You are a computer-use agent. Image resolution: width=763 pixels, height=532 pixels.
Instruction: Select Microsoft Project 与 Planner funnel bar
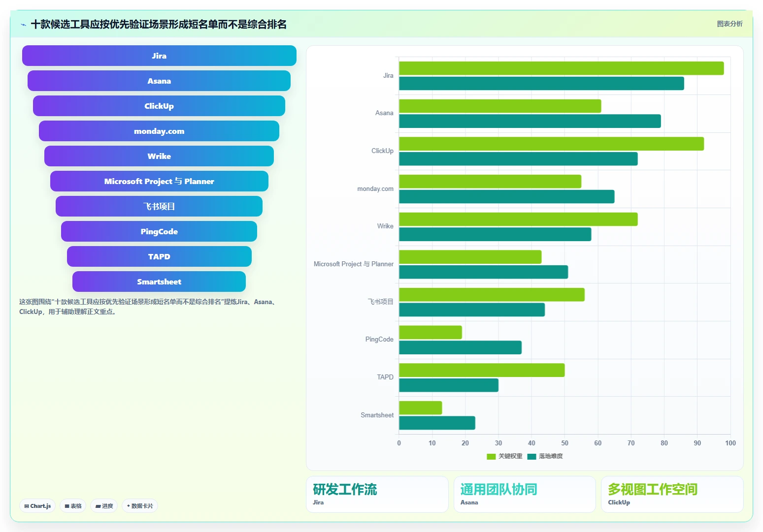coord(159,181)
